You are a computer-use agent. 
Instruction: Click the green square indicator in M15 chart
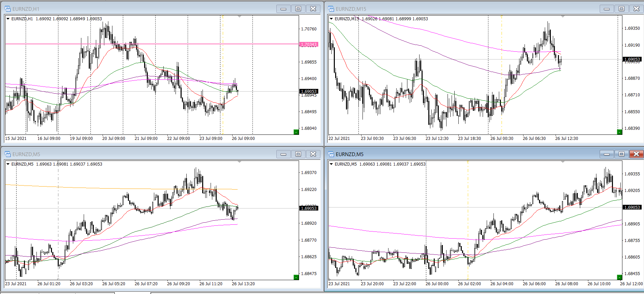tap(619, 132)
